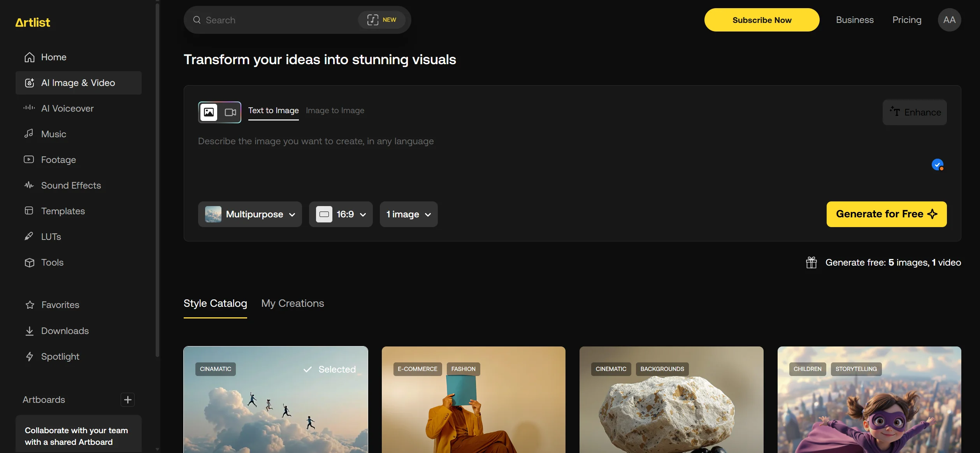This screenshot has height=453, width=980.
Task: Click the sidebar vertical scrollbar
Action: (157, 179)
